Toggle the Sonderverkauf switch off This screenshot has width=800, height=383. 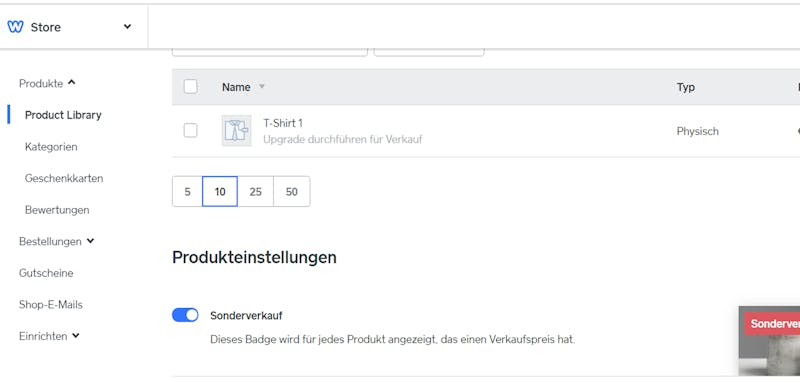(x=185, y=315)
